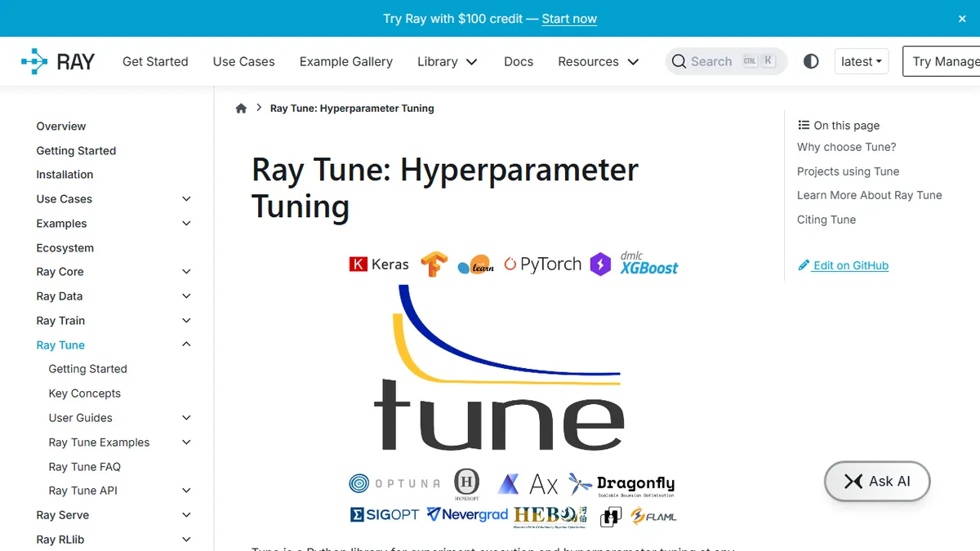This screenshot has height=551, width=980.
Task: Open Ray Tune FAQ in sidebar
Action: [85, 467]
